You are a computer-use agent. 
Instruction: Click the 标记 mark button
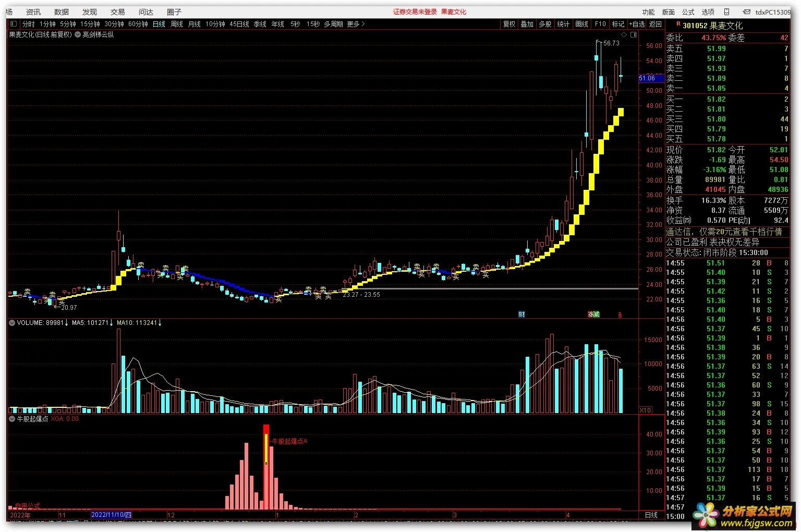click(618, 24)
